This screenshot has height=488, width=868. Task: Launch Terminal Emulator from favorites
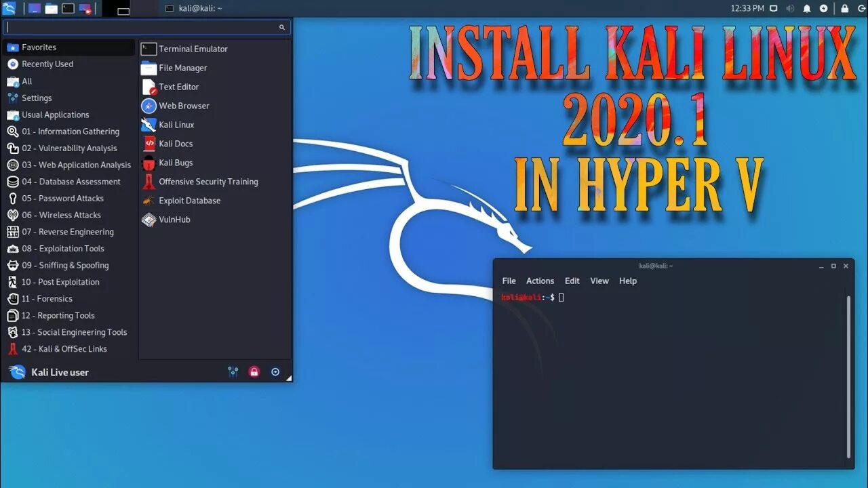point(215,49)
